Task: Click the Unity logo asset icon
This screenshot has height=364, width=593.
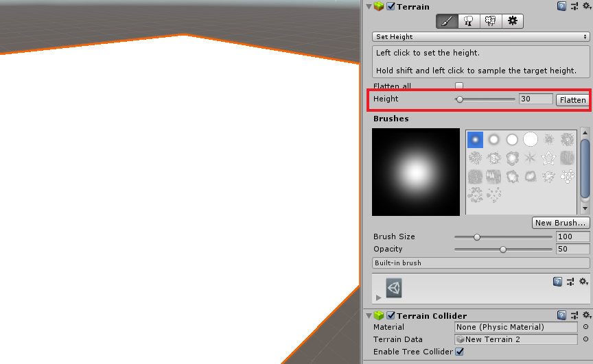Action: (x=394, y=288)
